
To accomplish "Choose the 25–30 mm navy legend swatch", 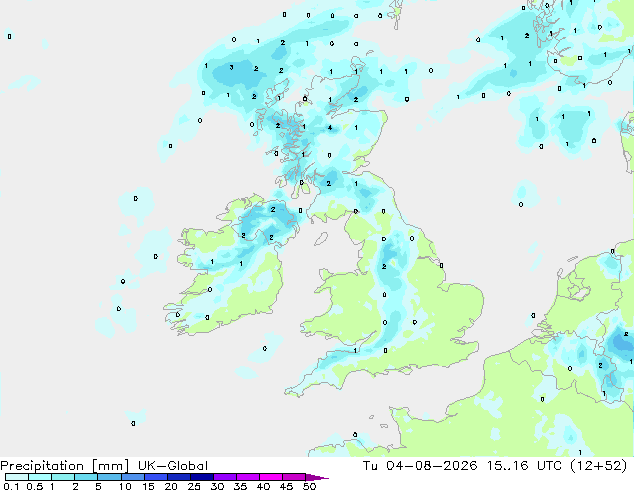I will [202, 477].
